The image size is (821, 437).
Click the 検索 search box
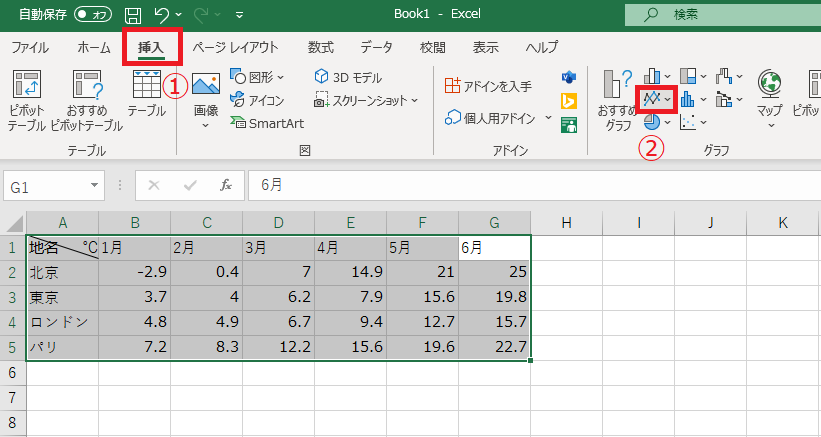[x=723, y=15]
